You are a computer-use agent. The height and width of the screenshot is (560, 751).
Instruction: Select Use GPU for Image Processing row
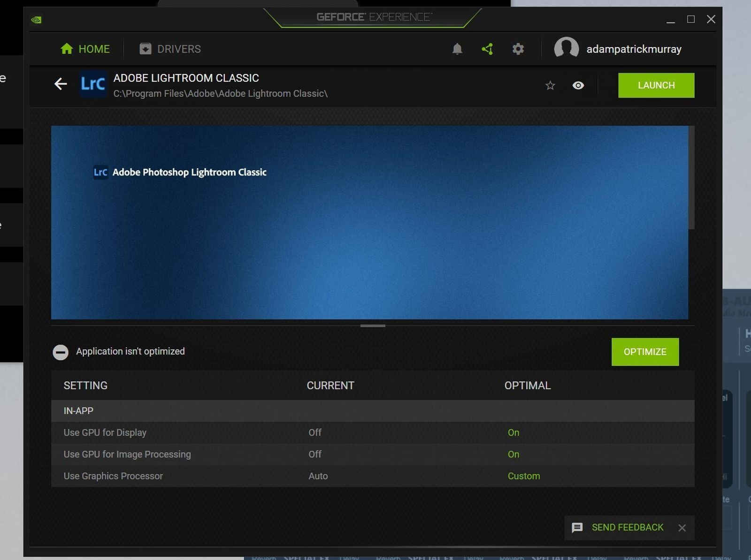coord(373,454)
